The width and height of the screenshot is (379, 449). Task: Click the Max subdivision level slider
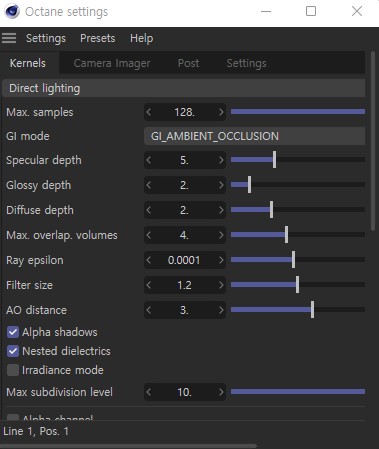[x=298, y=392]
